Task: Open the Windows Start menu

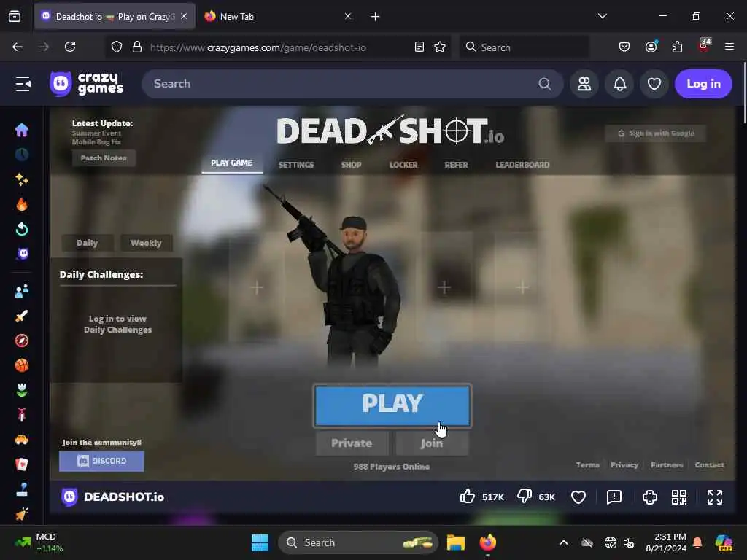Action: coord(260,542)
